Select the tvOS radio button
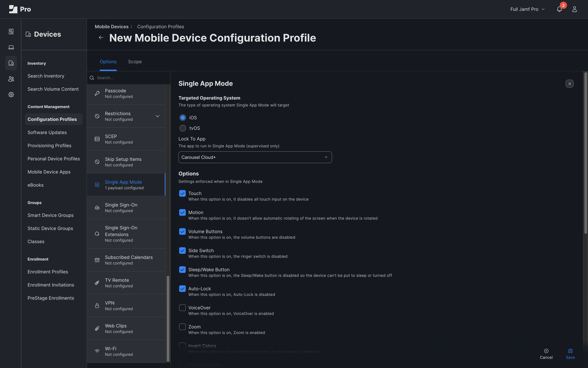This screenshot has height=368, width=588. pyautogui.click(x=182, y=128)
